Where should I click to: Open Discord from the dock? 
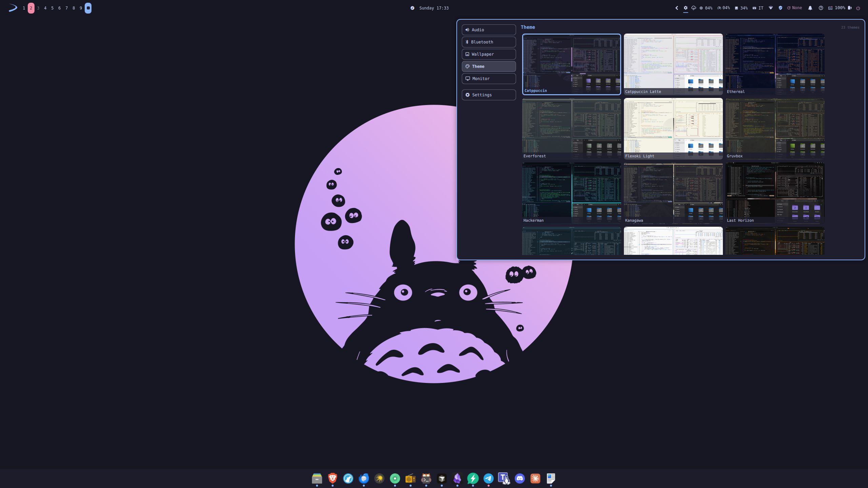[520, 478]
